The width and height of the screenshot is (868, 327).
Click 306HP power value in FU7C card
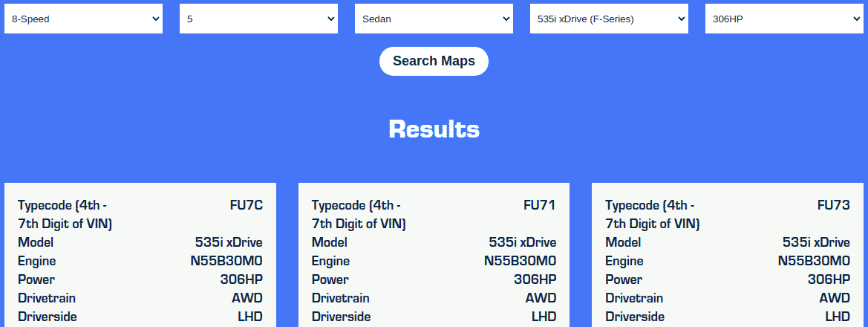241,279
